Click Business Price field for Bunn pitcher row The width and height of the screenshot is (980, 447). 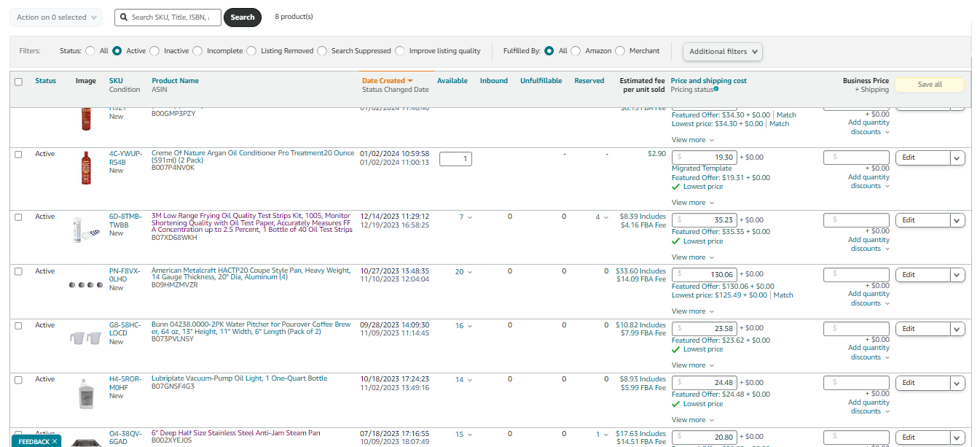pyautogui.click(x=856, y=329)
